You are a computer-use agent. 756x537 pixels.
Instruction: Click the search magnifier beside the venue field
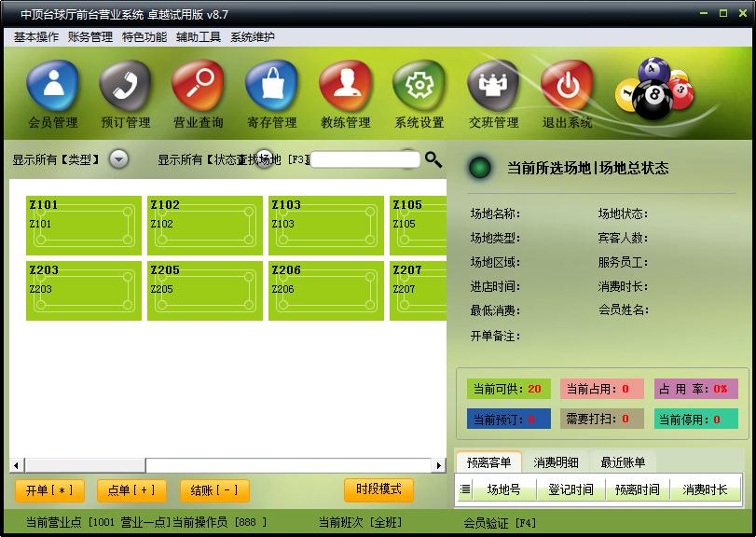point(433,159)
